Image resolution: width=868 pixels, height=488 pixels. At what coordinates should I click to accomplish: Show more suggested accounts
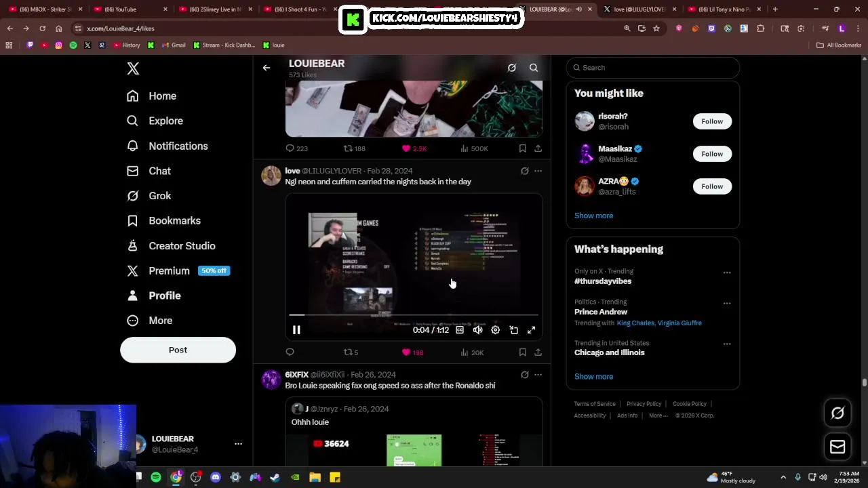593,216
